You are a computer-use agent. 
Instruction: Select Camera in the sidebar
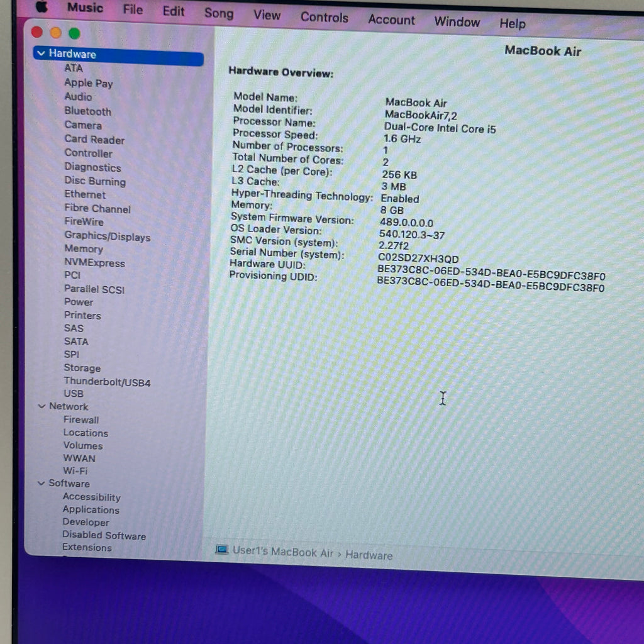83,125
